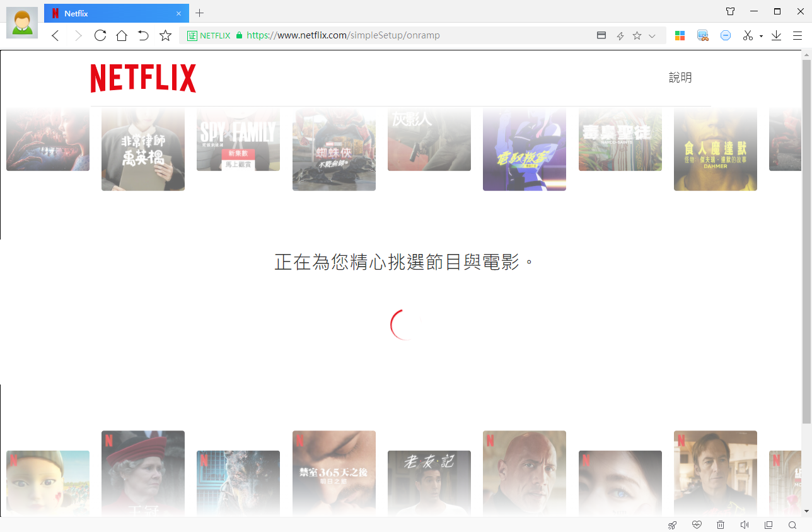This screenshot has height=532, width=812.
Task: Click the multi-window icon in status bar
Action: click(768, 525)
